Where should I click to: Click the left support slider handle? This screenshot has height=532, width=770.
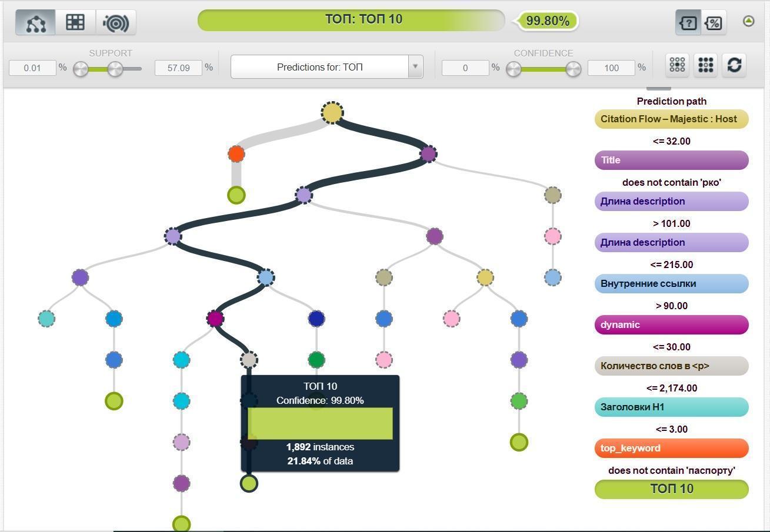[x=81, y=69]
